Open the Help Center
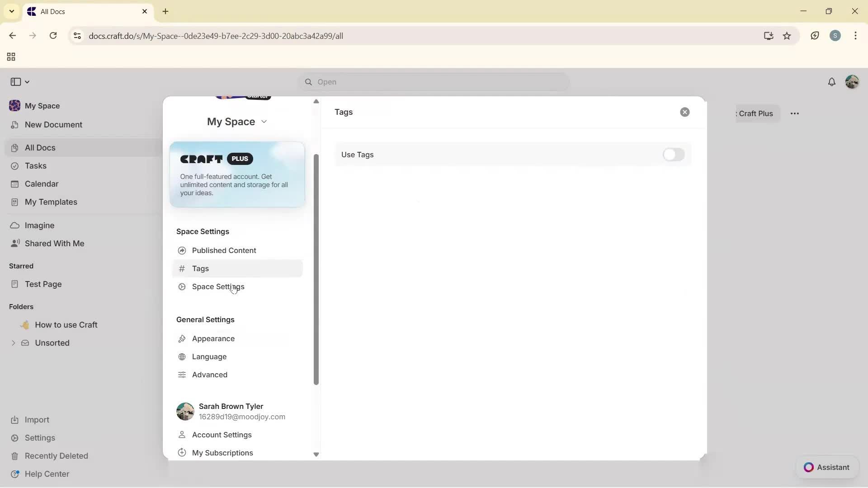Screen dimensions: 868x488 pos(47,474)
